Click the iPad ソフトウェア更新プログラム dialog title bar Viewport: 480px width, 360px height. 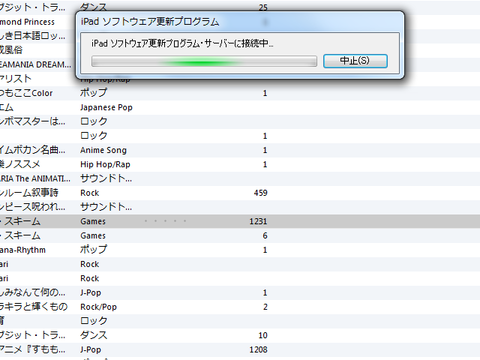pos(240,22)
